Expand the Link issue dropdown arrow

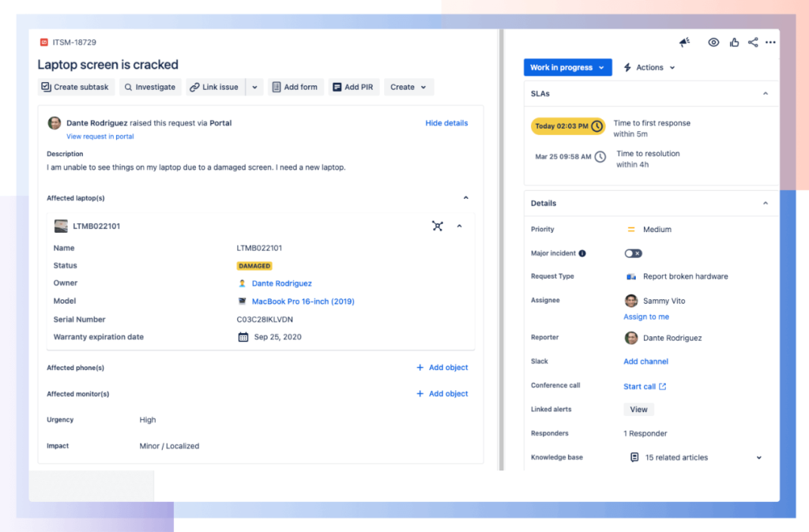coord(254,87)
